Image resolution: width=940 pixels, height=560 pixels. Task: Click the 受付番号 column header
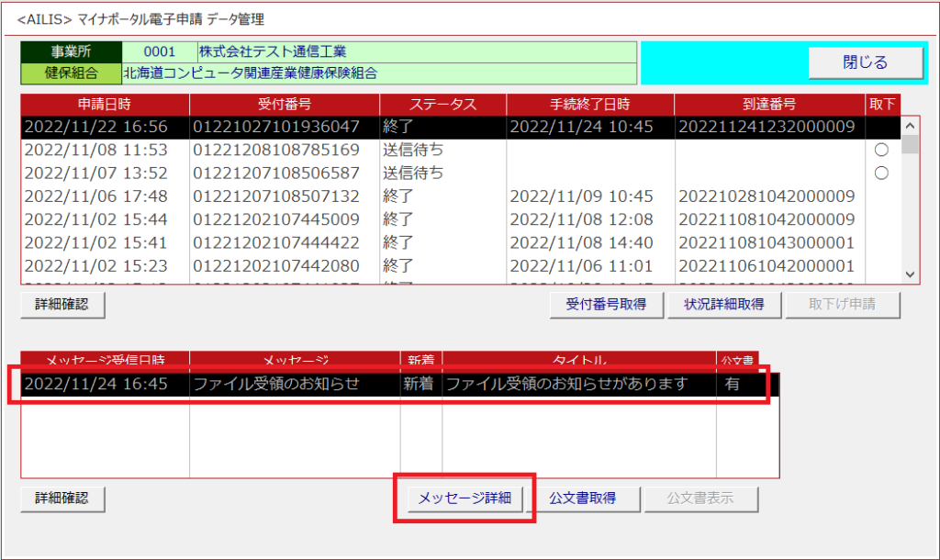(285, 105)
